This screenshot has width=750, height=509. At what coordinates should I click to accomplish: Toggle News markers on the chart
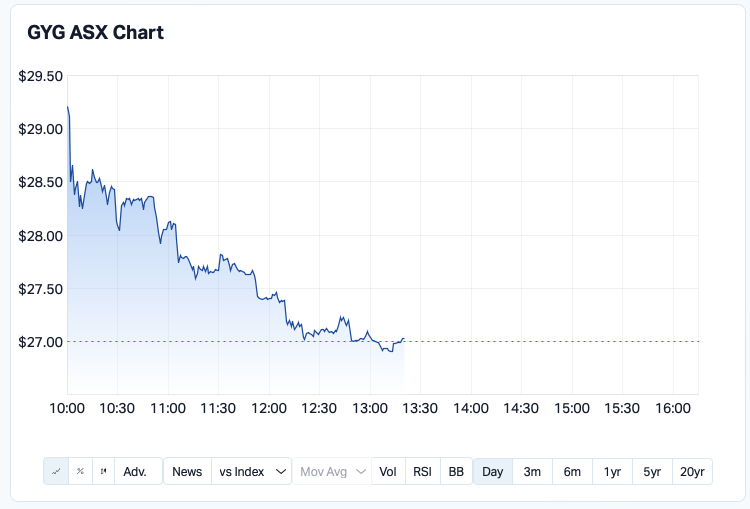[x=187, y=471]
